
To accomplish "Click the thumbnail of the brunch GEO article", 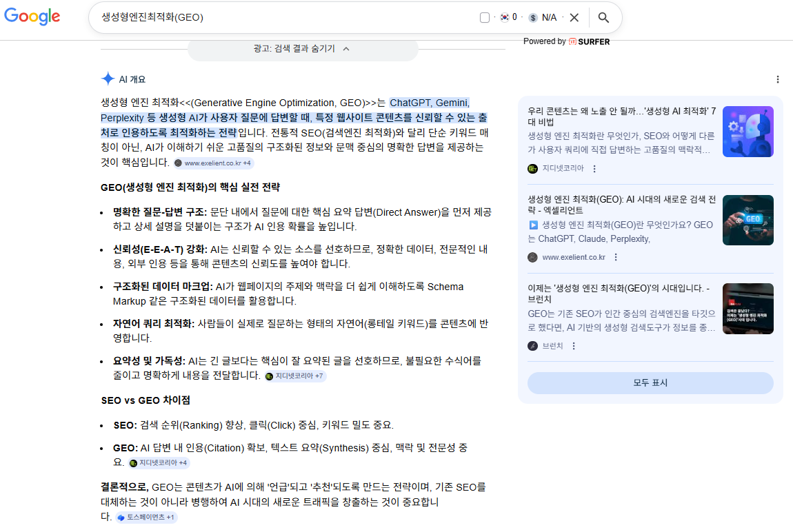I will [x=747, y=308].
